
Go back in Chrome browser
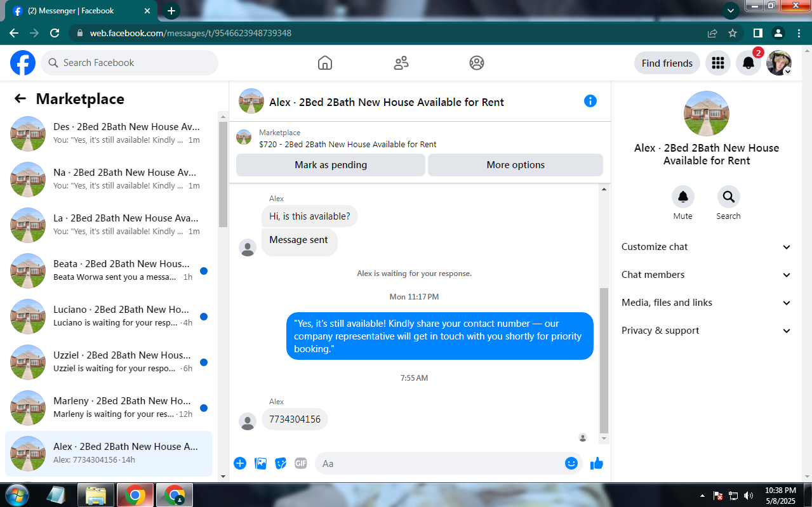point(14,33)
